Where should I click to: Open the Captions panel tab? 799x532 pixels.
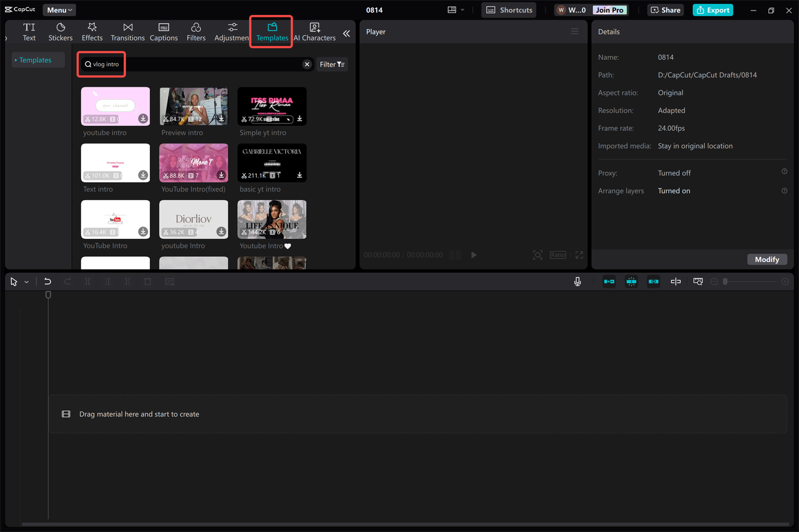click(164, 32)
